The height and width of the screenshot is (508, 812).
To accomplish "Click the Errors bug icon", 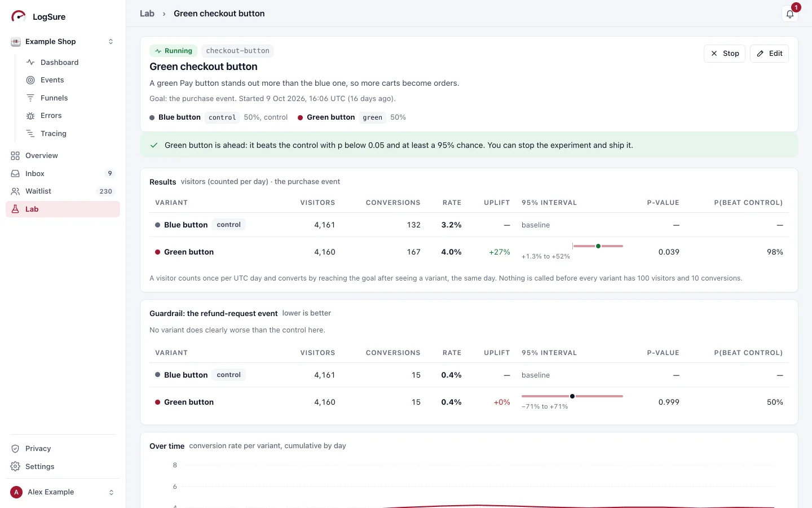I will [x=30, y=116].
